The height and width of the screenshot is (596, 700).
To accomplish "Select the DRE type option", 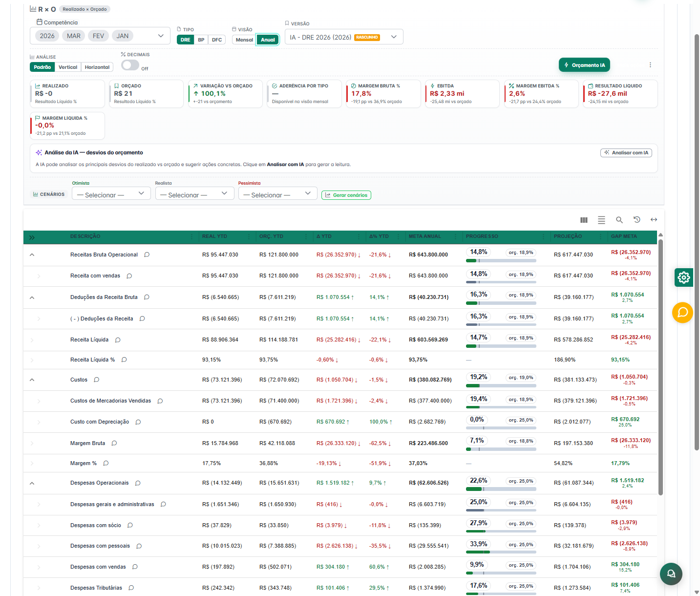I will point(185,40).
